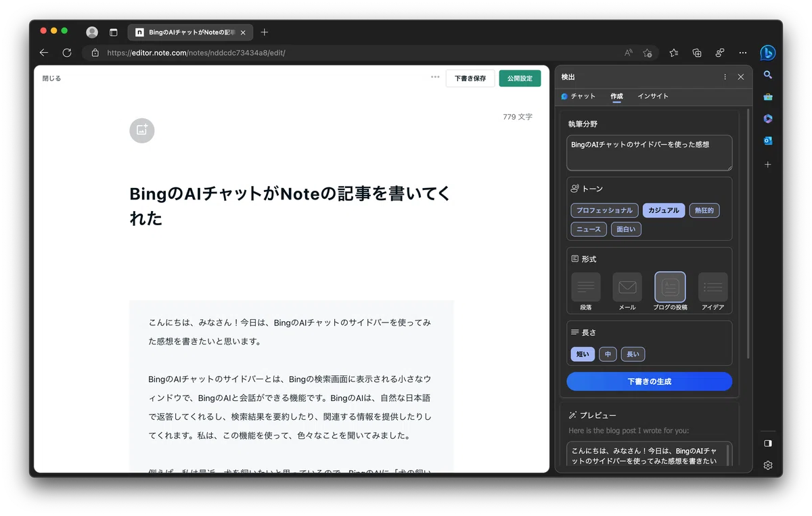
Task: Click the article title BingのAIチャットがNoteの記事
Action: point(290,206)
